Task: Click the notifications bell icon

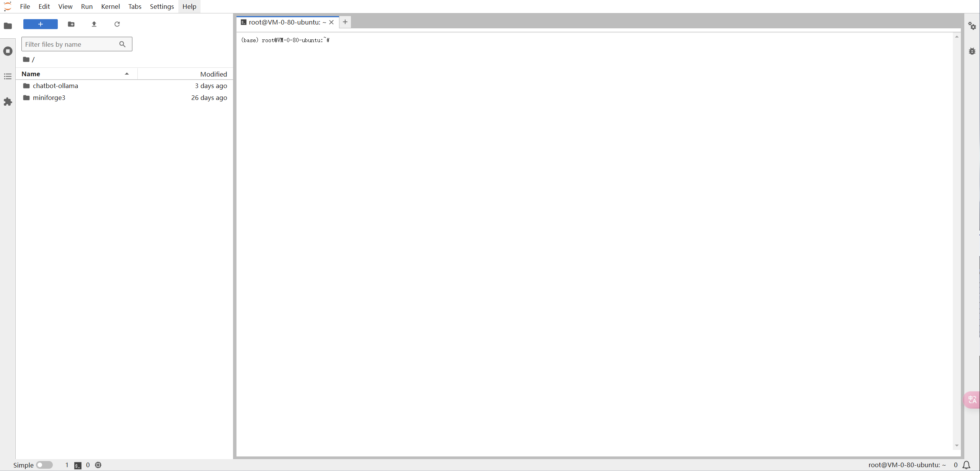Action: pyautogui.click(x=967, y=465)
